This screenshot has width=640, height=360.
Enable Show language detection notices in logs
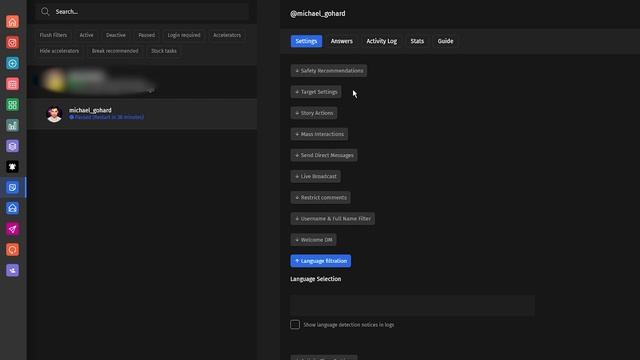(295, 325)
